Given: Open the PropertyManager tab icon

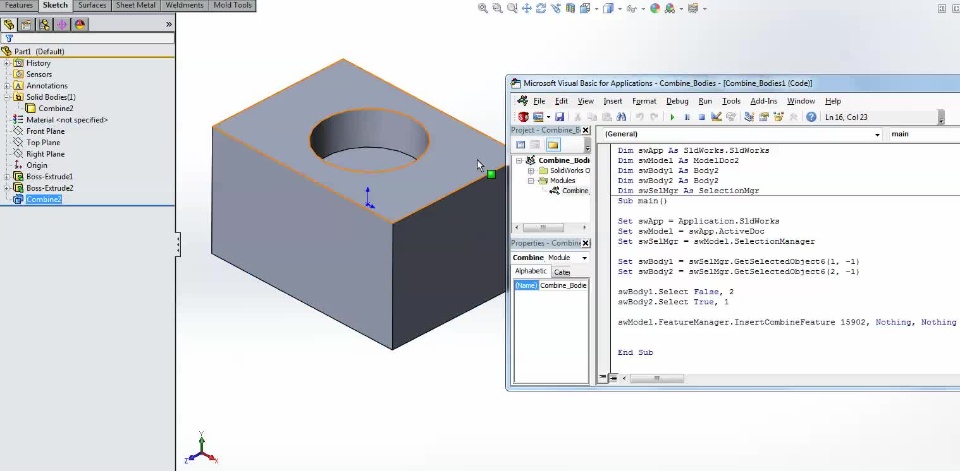Looking at the screenshot, I should pyautogui.click(x=26, y=24).
